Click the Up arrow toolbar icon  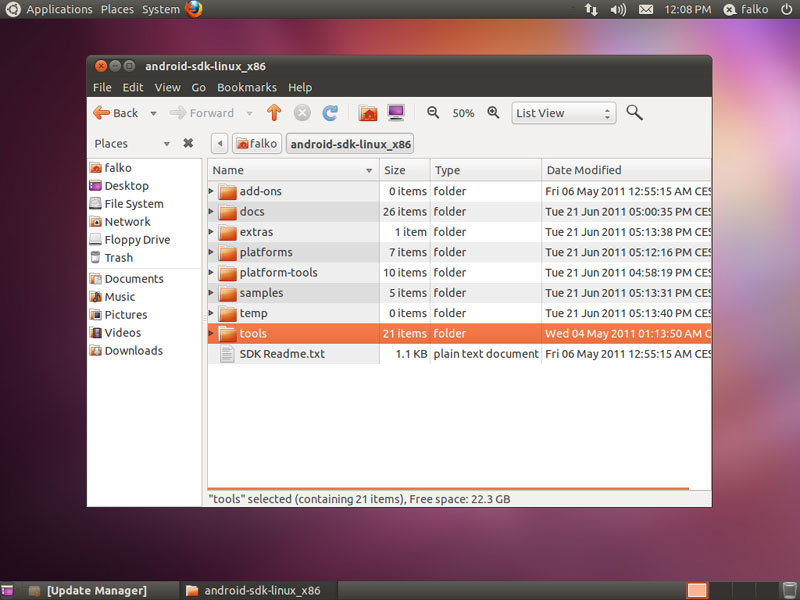274,113
